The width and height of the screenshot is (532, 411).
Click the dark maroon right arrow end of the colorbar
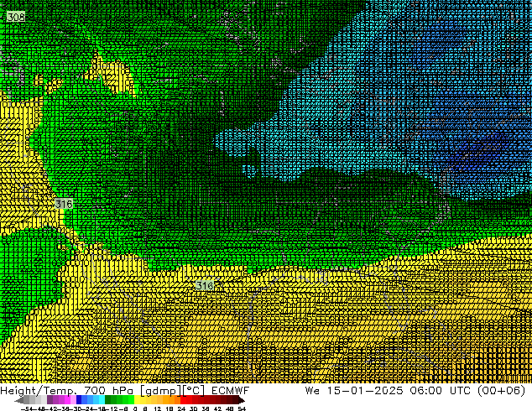(242, 400)
